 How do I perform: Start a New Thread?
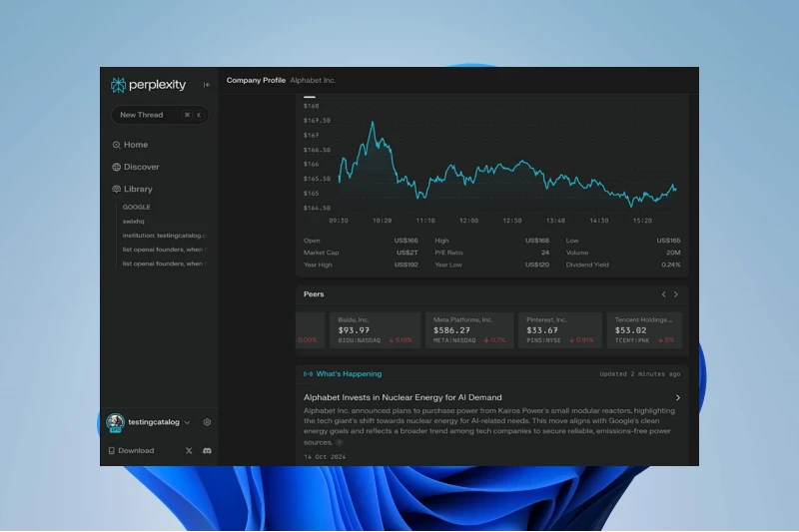[160, 115]
